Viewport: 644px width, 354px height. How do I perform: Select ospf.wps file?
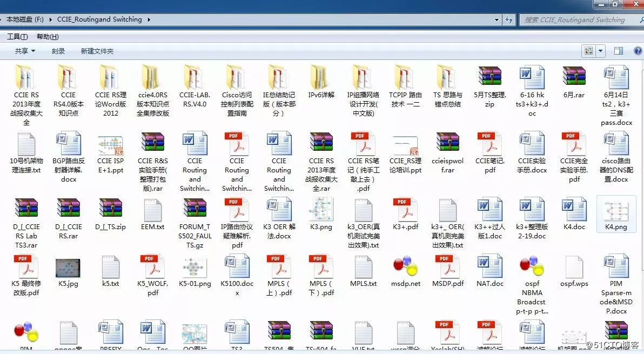[x=574, y=271]
